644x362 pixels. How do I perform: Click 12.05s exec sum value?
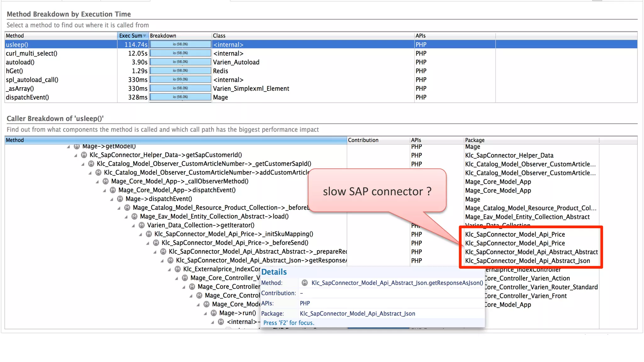(x=138, y=53)
